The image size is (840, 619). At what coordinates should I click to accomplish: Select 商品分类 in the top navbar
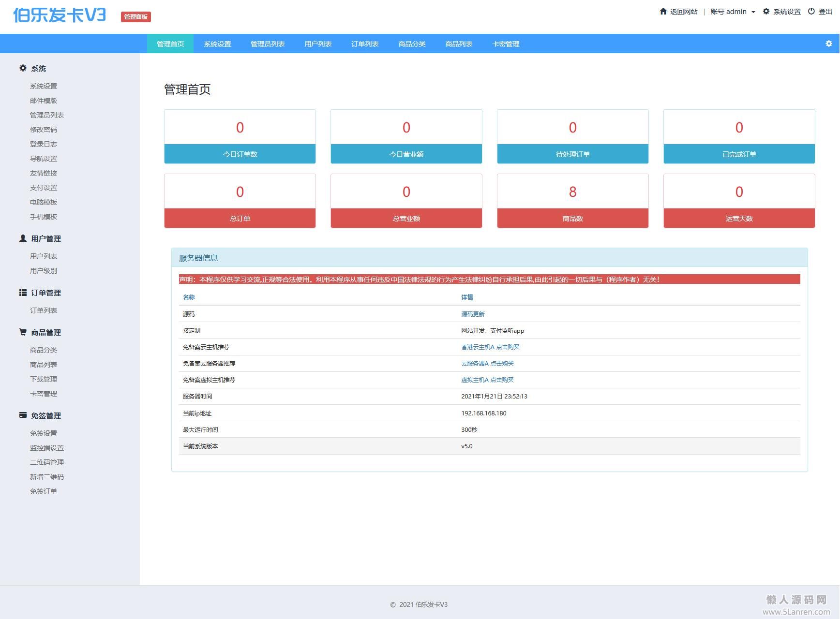pos(412,44)
